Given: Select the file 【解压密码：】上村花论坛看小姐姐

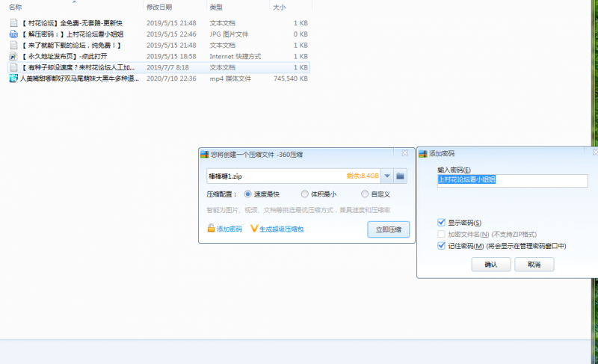Looking at the screenshot, I should click(x=72, y=34).
